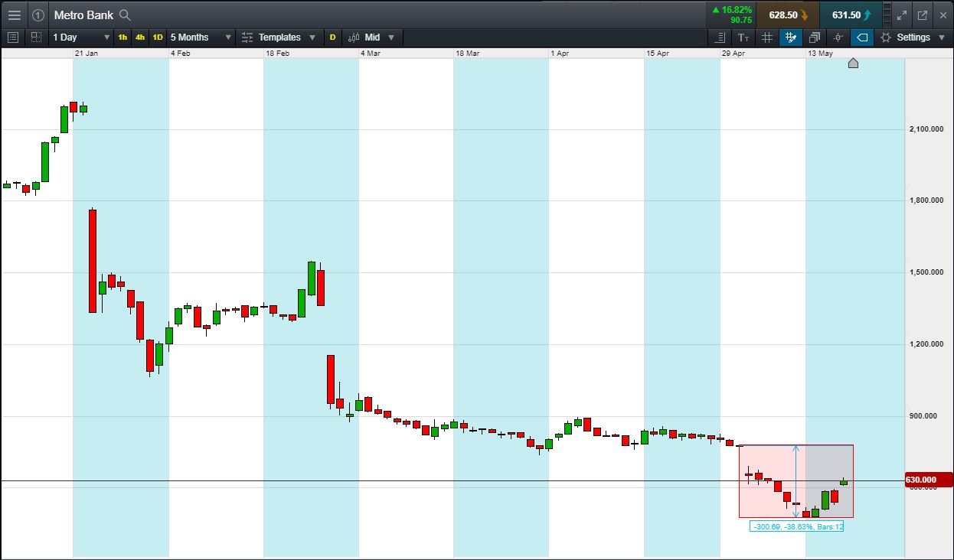Viewport: 954px width, 560px height.
Task: Click the red 630.000 current price label
Action: (928, 480)
